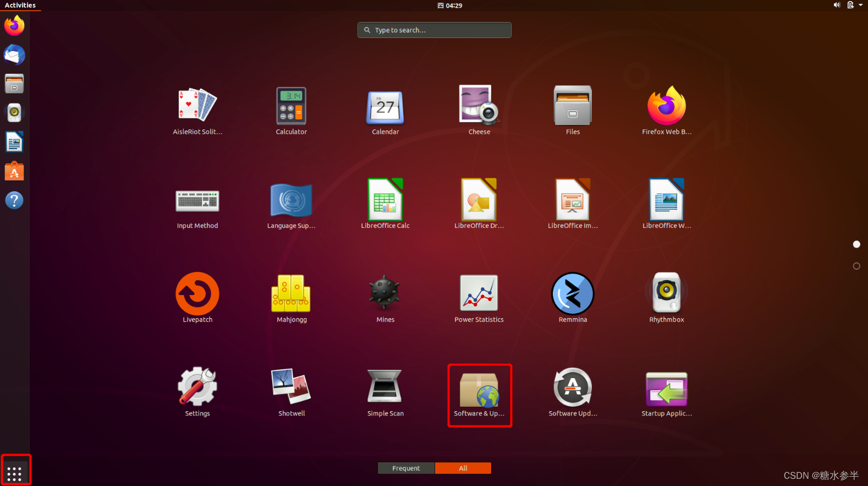Open Thunderbird Mail in the dock
This screenshot has width=868, height=486.
(14, 54)
